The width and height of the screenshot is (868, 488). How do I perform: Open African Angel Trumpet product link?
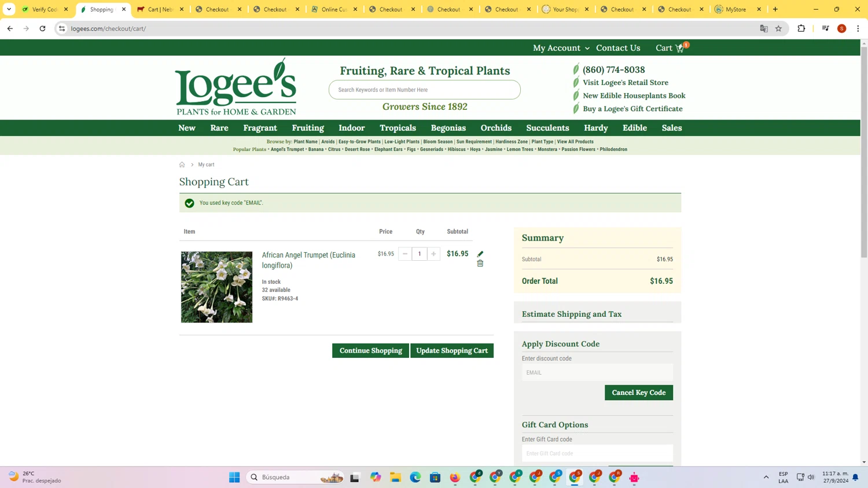308,260
